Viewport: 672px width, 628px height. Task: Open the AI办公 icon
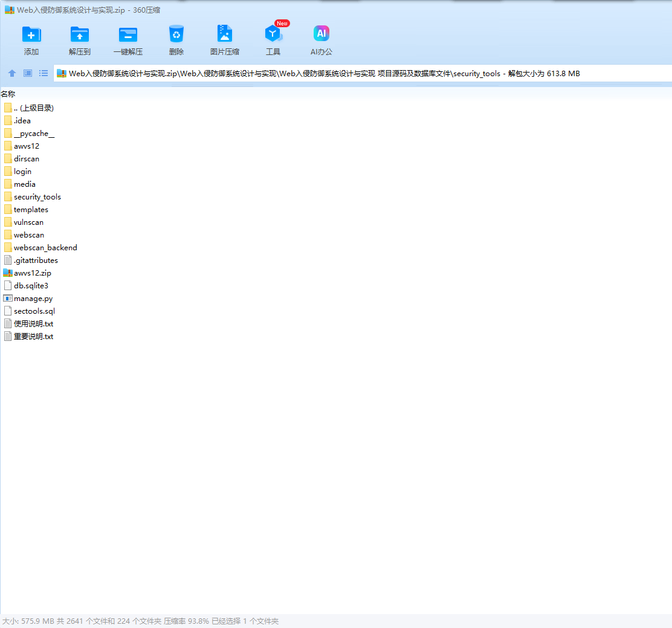[x=321, y=34]
